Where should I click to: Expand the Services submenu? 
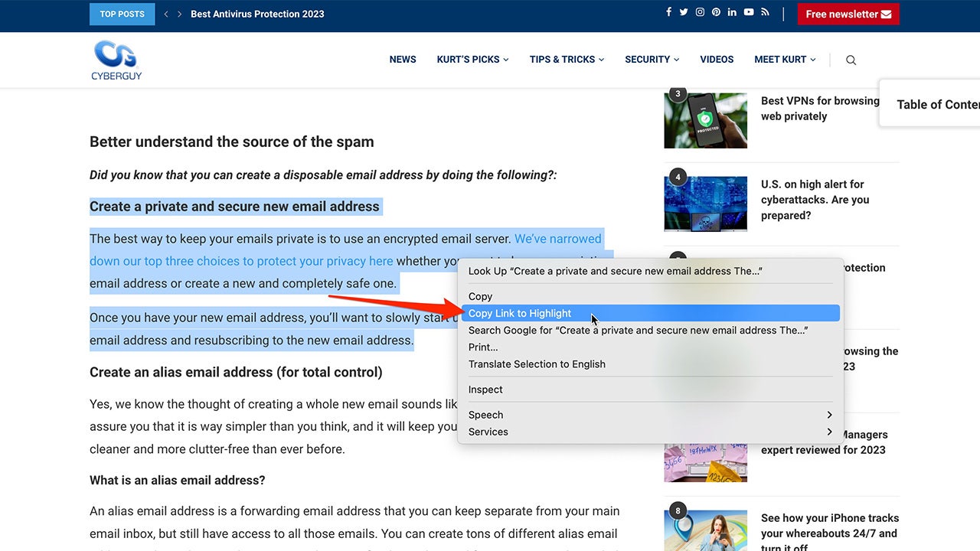coord(651,431)
